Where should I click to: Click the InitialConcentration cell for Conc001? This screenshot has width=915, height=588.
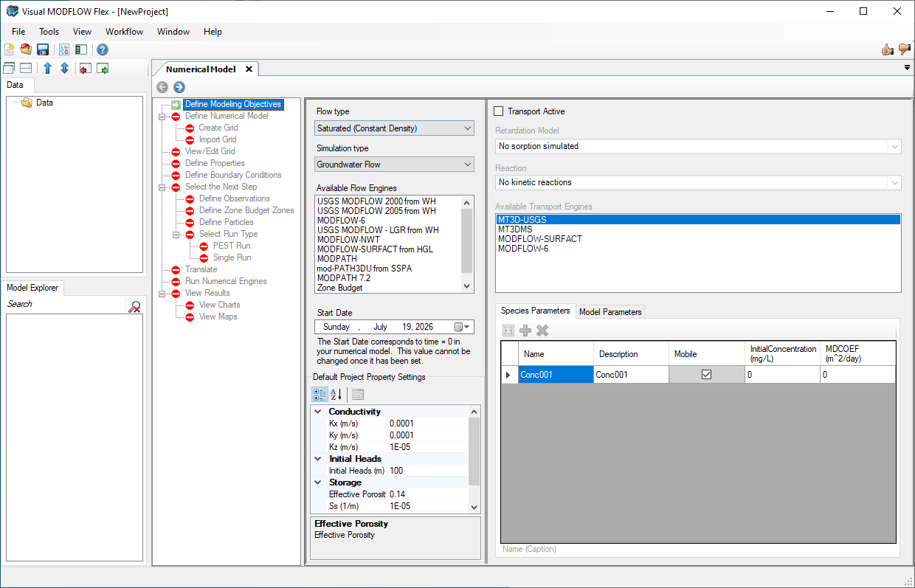[782, 375]
